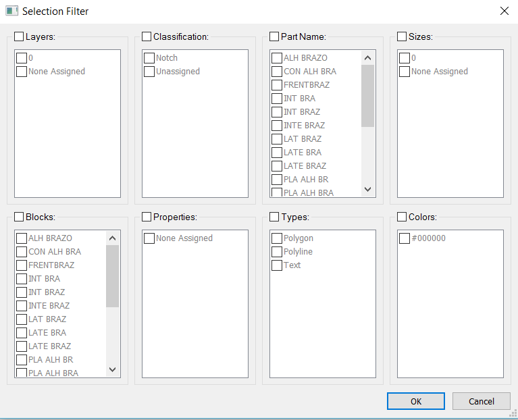Close the Selection Filter dialog
518x420 pixels.
point(504,11)
